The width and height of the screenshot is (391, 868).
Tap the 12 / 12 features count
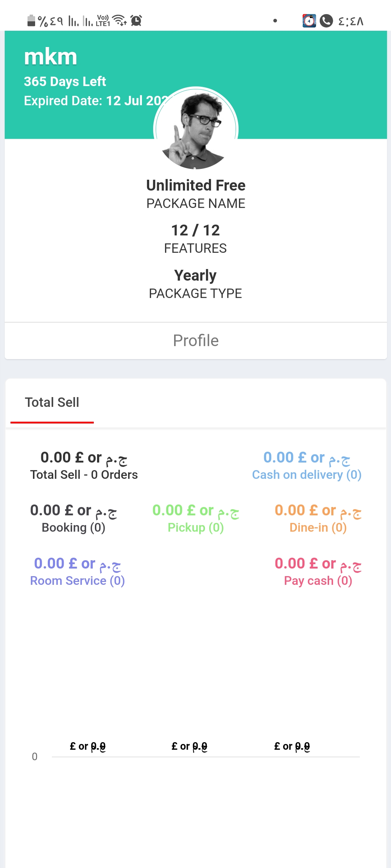coord(195,230)
